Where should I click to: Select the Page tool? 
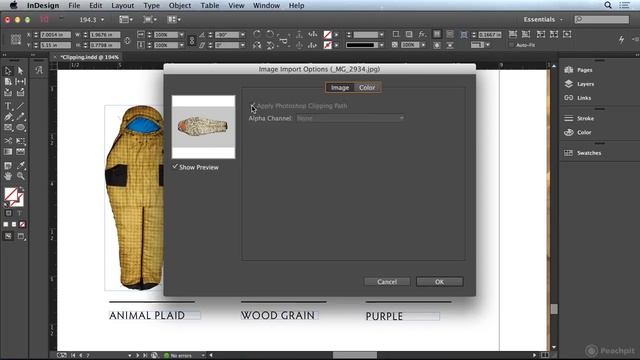(x=8, y=82)
